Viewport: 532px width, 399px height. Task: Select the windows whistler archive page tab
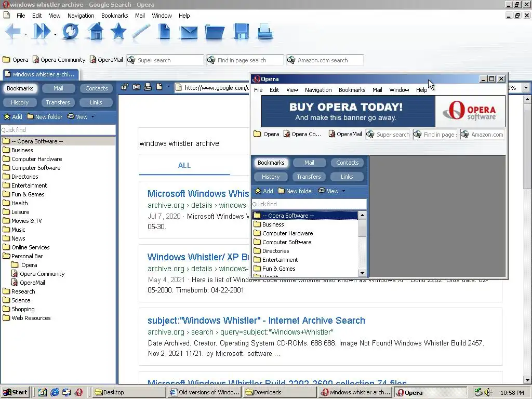(41, 74)
